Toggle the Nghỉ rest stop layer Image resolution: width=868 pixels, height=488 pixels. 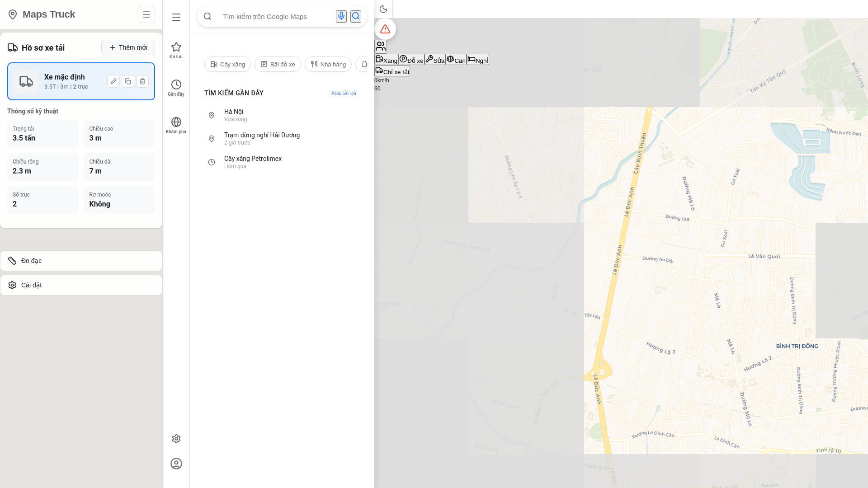(478, 60)
